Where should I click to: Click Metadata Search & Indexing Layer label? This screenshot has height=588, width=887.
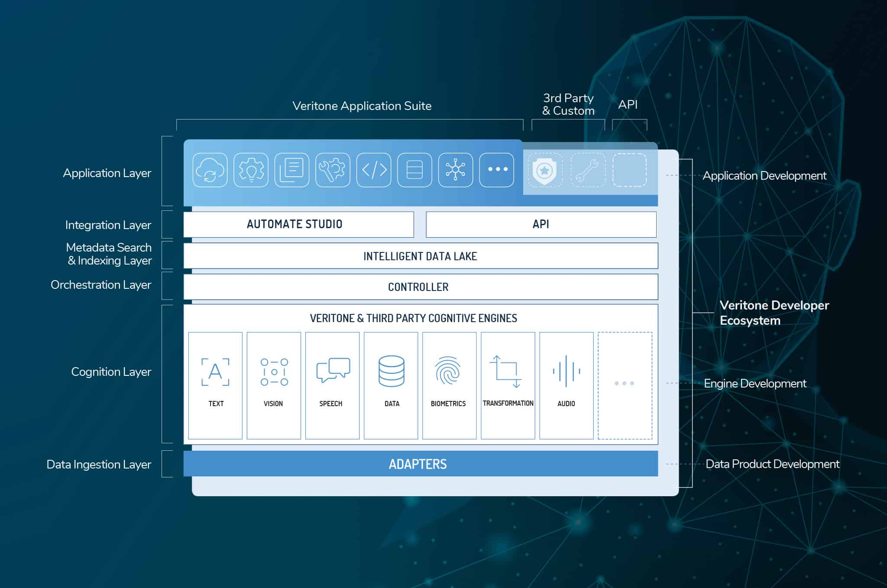point(109,254)
